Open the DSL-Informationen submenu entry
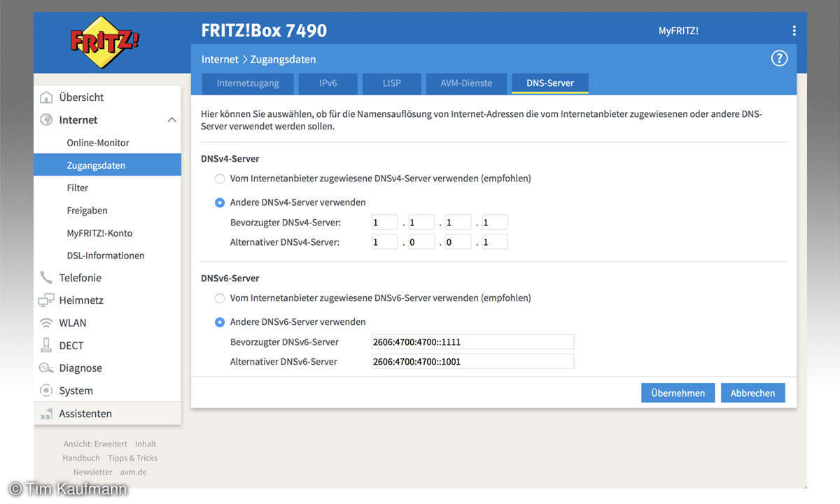The height and width of the screenshot is (504, 840). 107,255
